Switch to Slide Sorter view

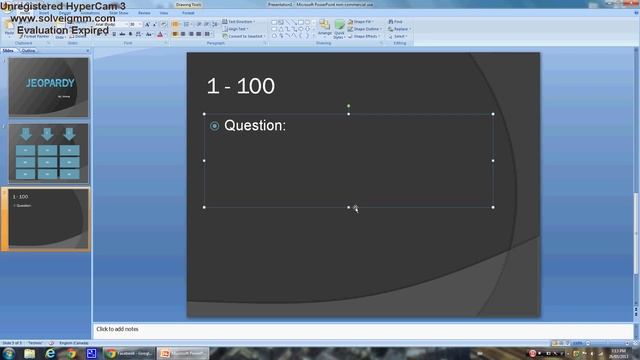click(561, 343)
